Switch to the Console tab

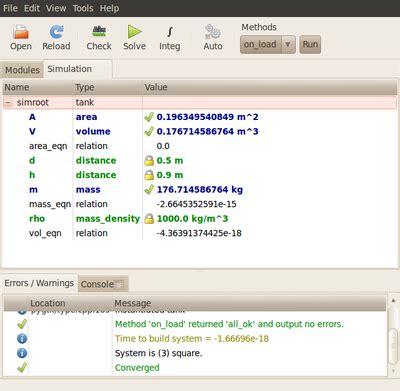coord(103,284)
